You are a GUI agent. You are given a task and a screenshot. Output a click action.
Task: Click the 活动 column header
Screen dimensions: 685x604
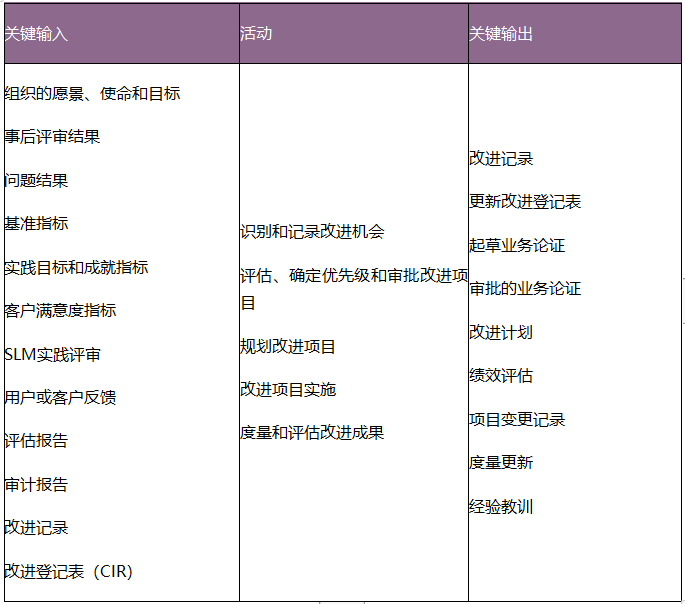point(256,34)
